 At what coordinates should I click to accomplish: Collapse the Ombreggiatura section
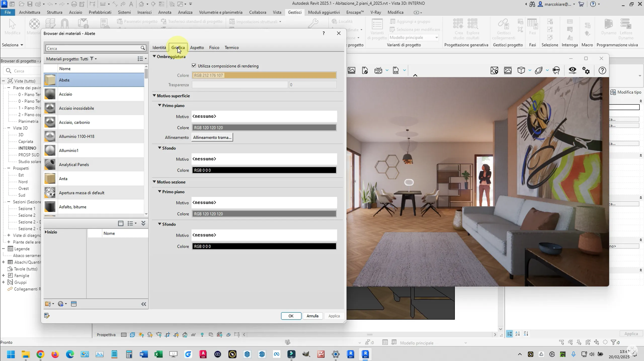(154, 56)
